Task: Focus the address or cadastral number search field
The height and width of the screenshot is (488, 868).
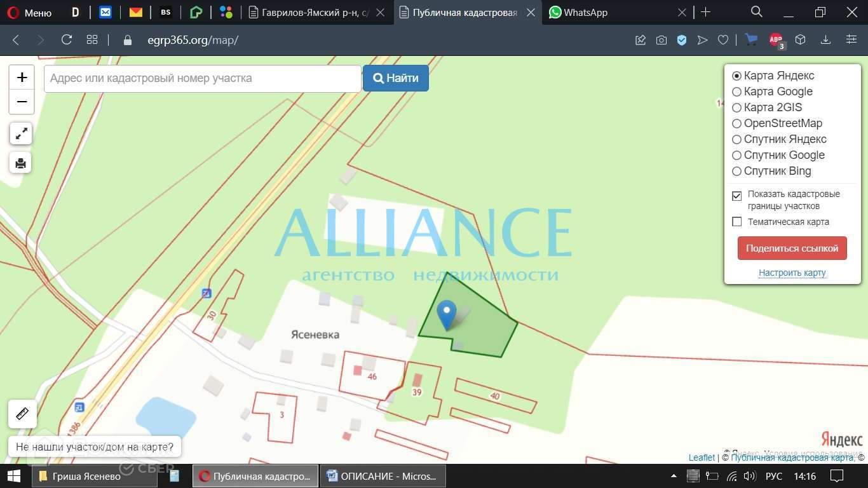Action: point(202,78)
